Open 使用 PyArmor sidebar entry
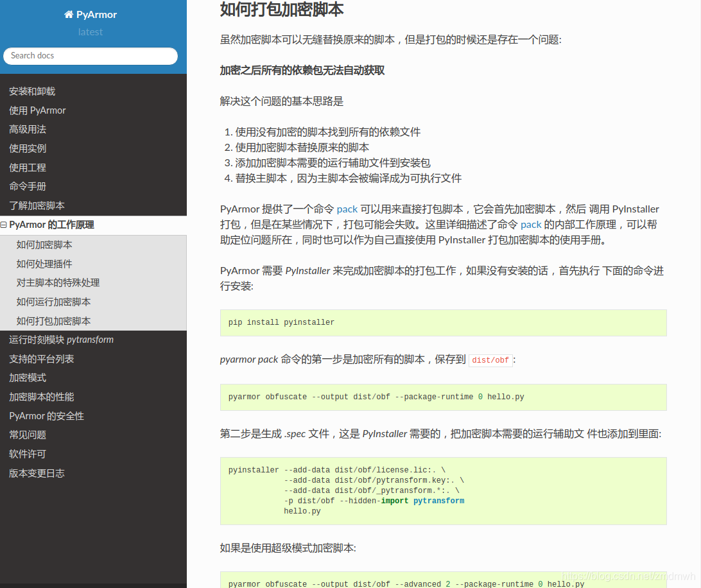701x588 pixels. (37, 110)
